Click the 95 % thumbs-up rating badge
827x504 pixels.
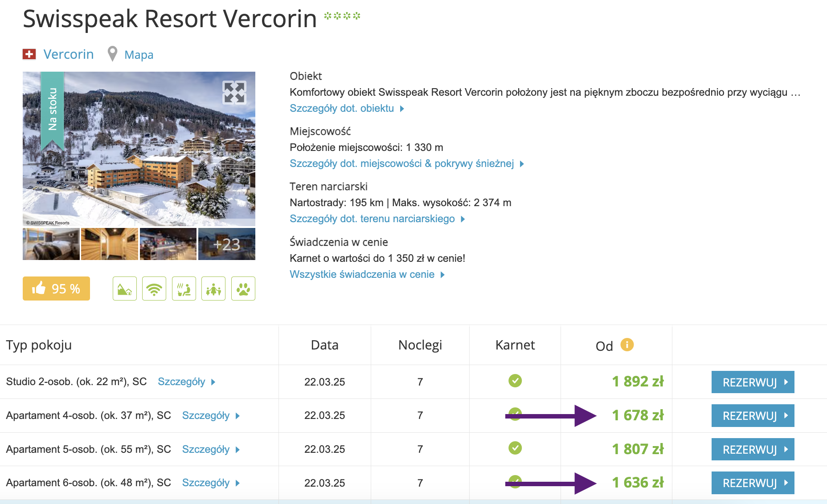(x=56, y=289)
